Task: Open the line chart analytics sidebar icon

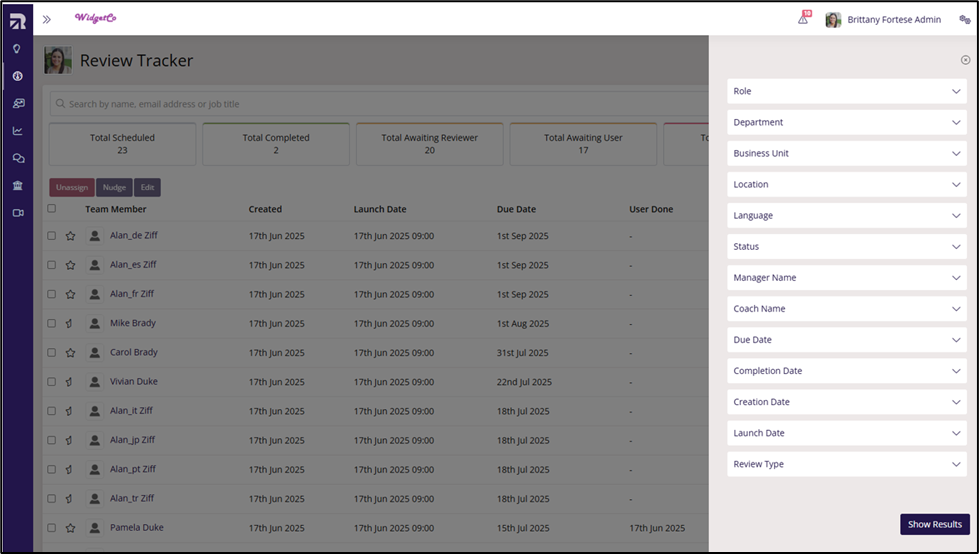Action: [17, 131]
